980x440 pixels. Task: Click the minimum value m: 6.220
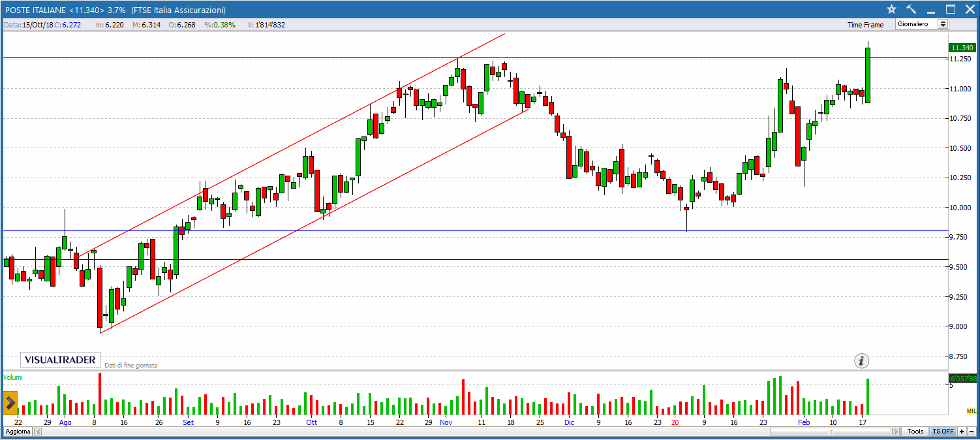point(110,25)
